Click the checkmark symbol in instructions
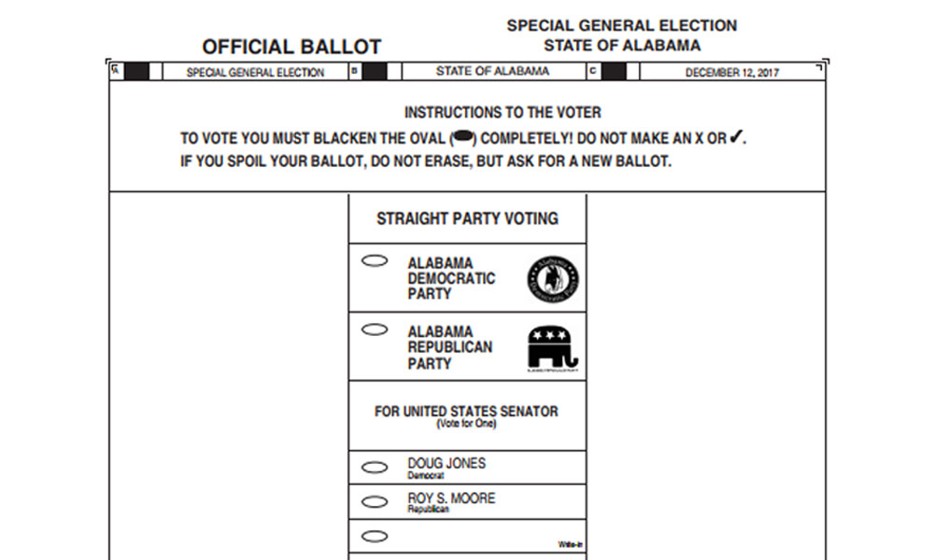934x560 pixels. (736, 137)
